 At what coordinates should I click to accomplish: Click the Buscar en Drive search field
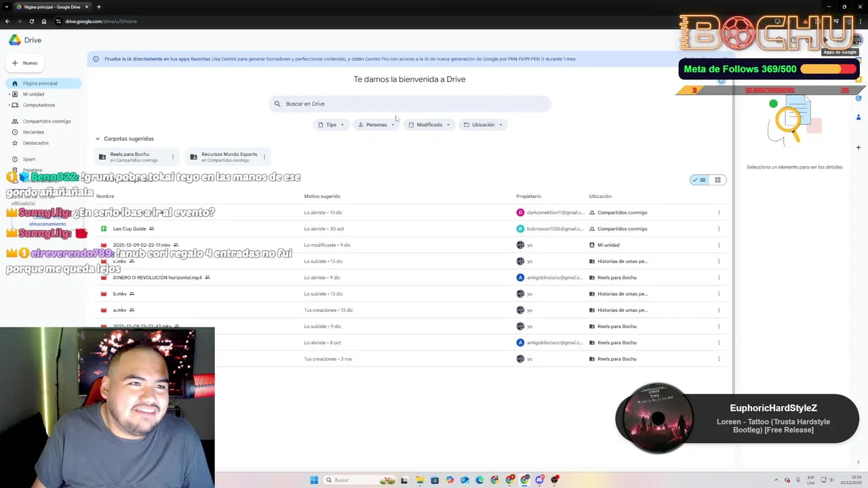(x=410, y=104)
